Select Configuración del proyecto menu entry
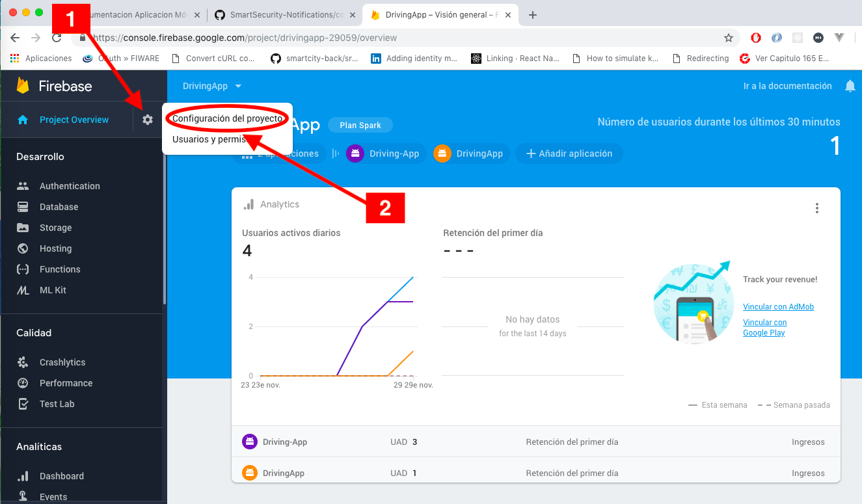This screenshot has height=504, width=862. 227,118
